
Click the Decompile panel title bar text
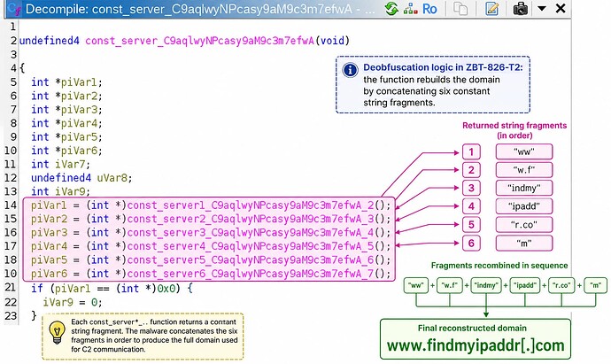click(200, 9)
